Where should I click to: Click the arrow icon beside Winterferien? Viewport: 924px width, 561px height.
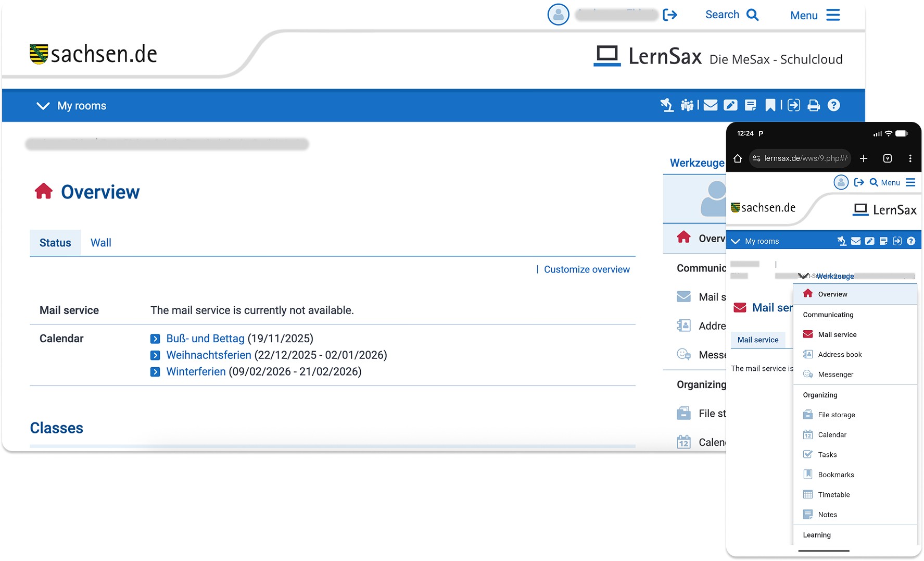click(155, 372)
